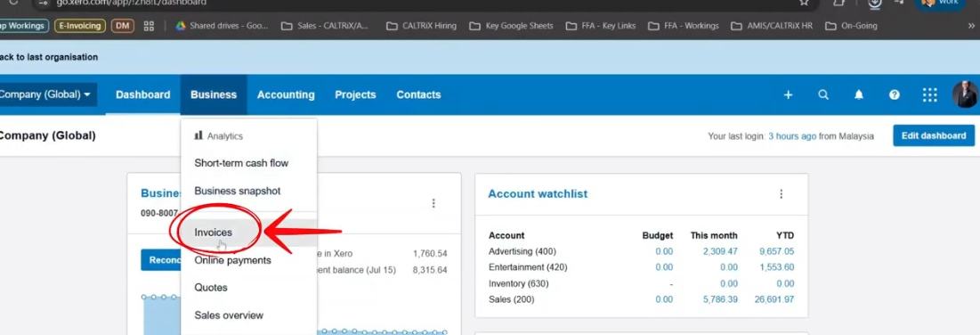980x335 pixels.
Task: Click the plus create-new icon in Xero header
Action: pyautogui.click(x=788, y=95)
